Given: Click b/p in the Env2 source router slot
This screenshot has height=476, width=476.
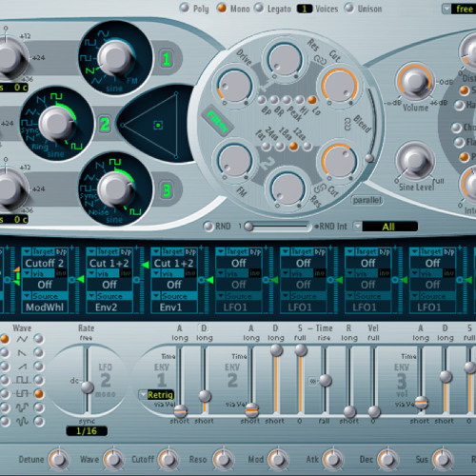Looking at the screenshot, I should (126, 252).
